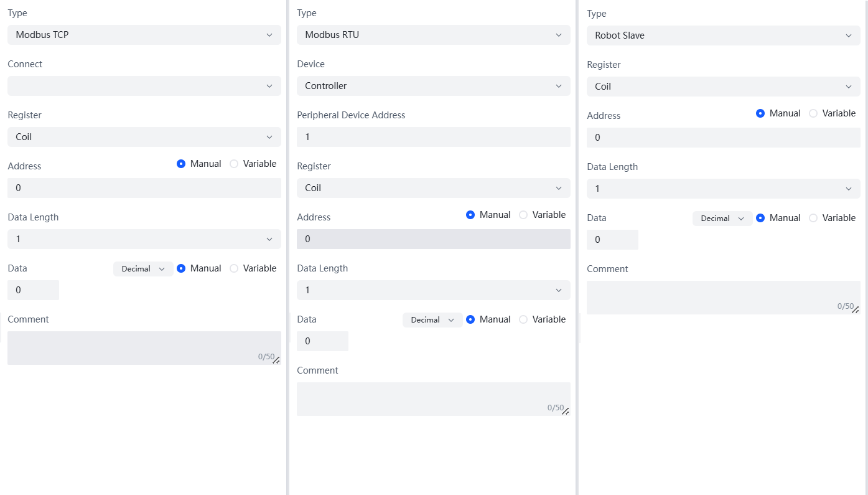The image size is (868, 495).
Task: Enable Variable for Data in Robot Slave panel
Action: 813,218
